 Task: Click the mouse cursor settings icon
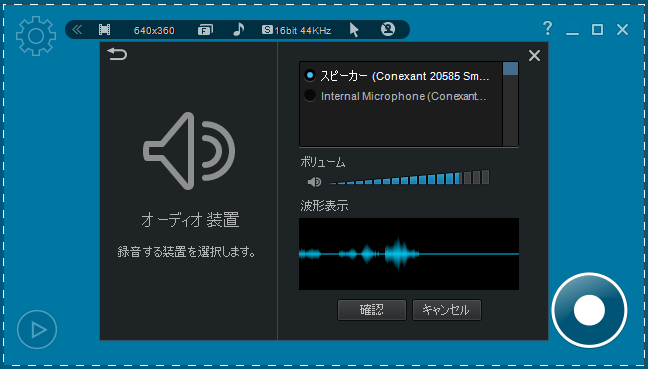(x=354, y=30)
